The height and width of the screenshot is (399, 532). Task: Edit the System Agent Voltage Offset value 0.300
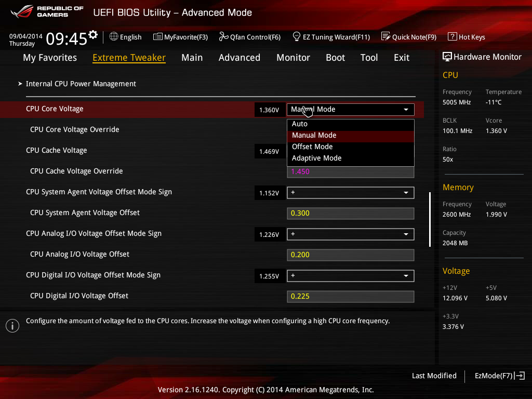[351, 214]
